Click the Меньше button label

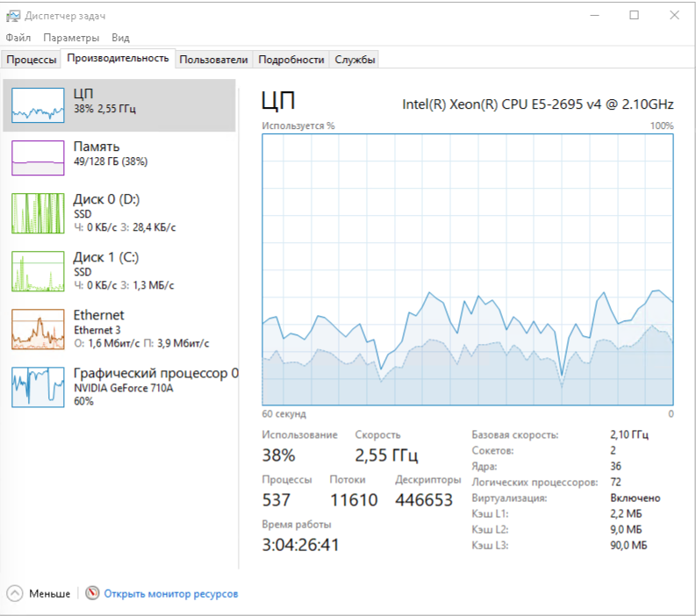point(50,593)
